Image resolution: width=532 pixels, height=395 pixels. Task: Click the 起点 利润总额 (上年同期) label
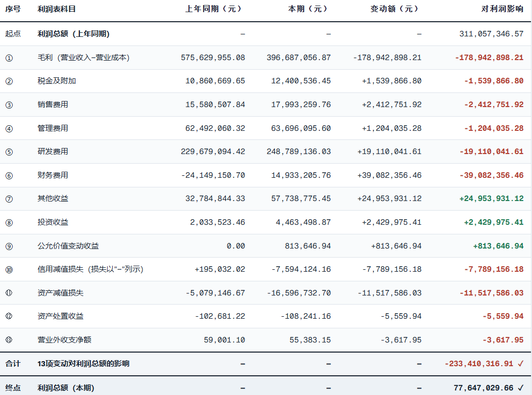tap(73, 34)
